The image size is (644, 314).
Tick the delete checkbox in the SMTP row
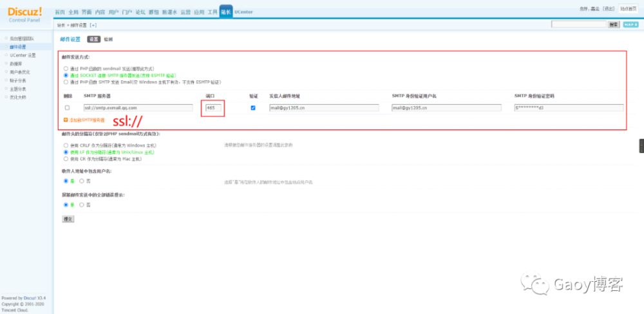click(68, 107)
